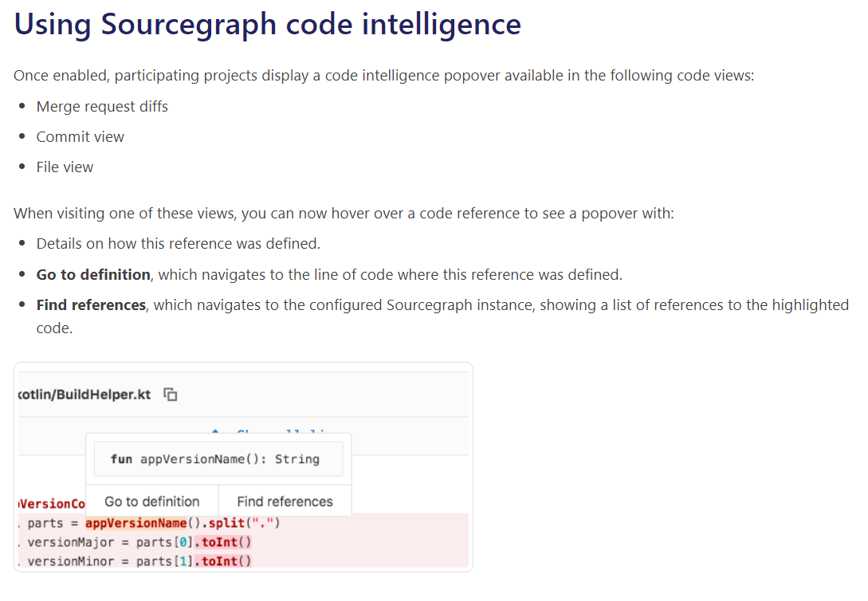Click the bold 'Find references' term in the list
Viewport: 868px width, 601px height.
(91, 305)
